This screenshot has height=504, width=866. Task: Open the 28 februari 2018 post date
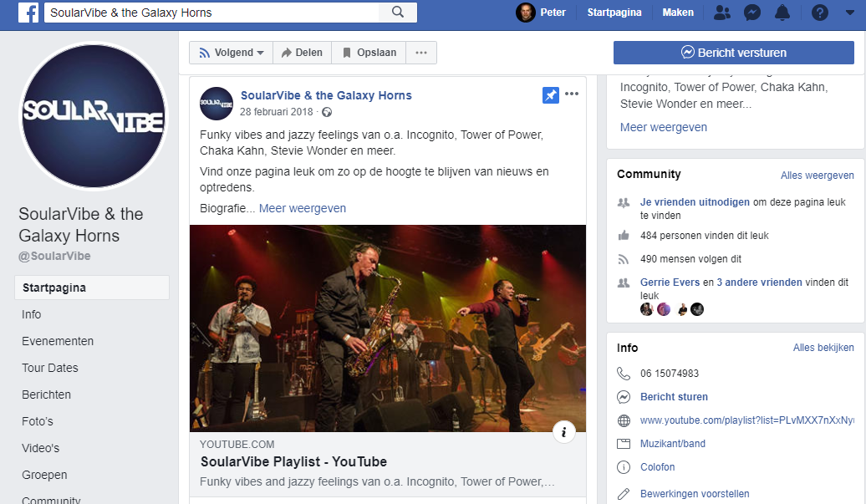tap(276, 112)
